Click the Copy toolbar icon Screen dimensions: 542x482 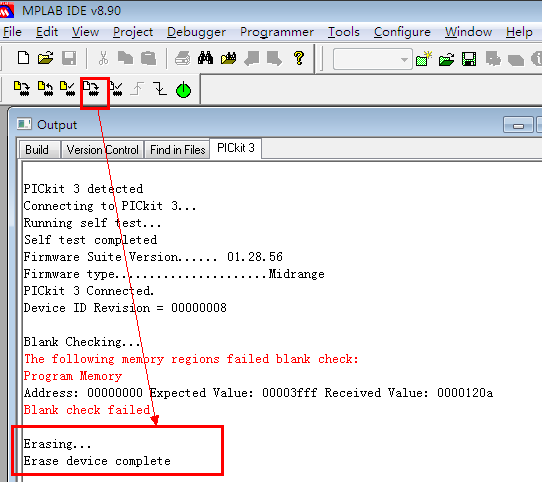click(125, 58)
